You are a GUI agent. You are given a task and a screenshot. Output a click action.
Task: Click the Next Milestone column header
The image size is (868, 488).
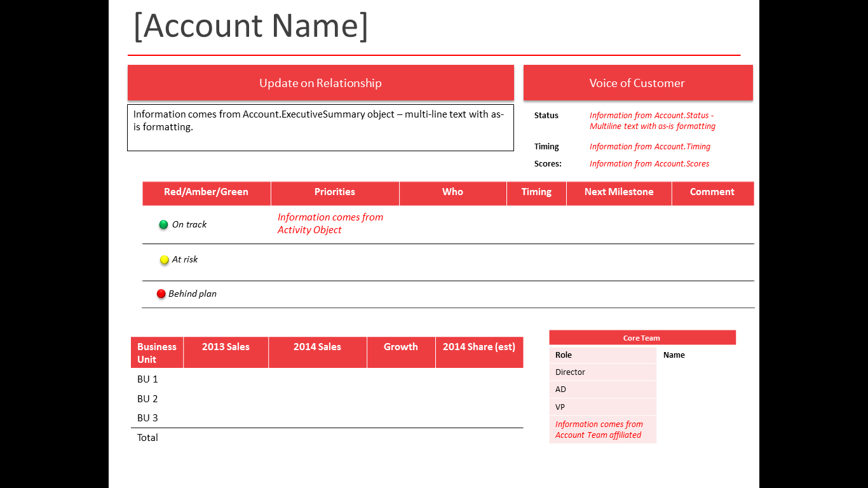619,192
